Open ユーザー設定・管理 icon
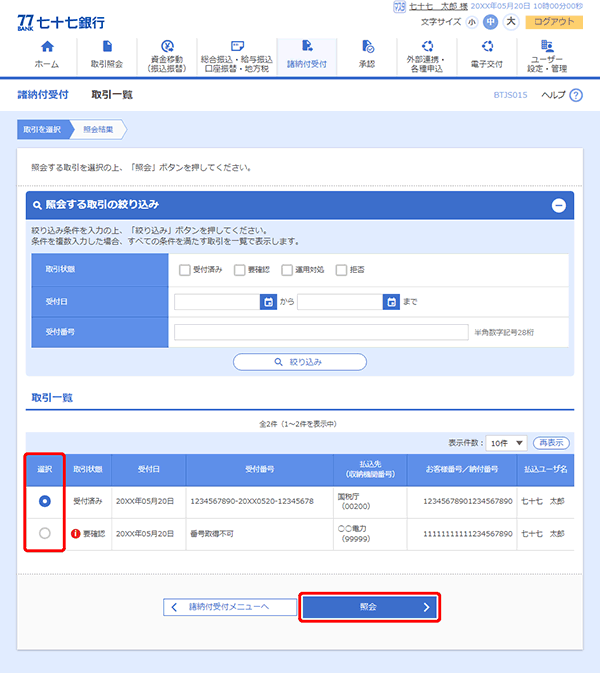Viewport: 600px width, 673px height. pos(547,46)
